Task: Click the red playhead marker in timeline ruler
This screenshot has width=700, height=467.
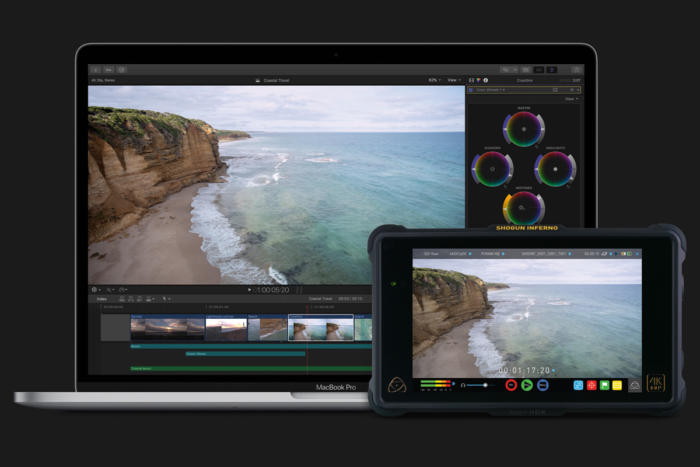Action: pos(307,307)
